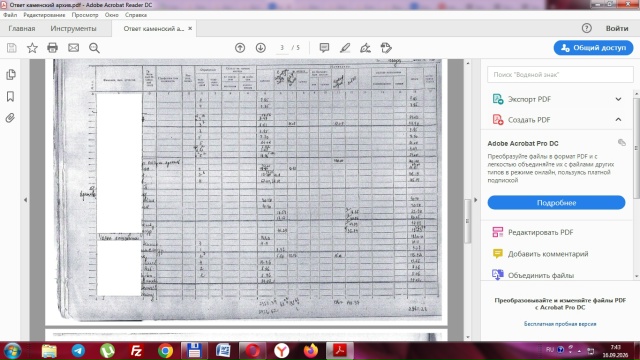Image resolution: width=640 pixels, height=360 pixels.
Task: Open Yandex Browser from taskbar
Action: [282, 351]
